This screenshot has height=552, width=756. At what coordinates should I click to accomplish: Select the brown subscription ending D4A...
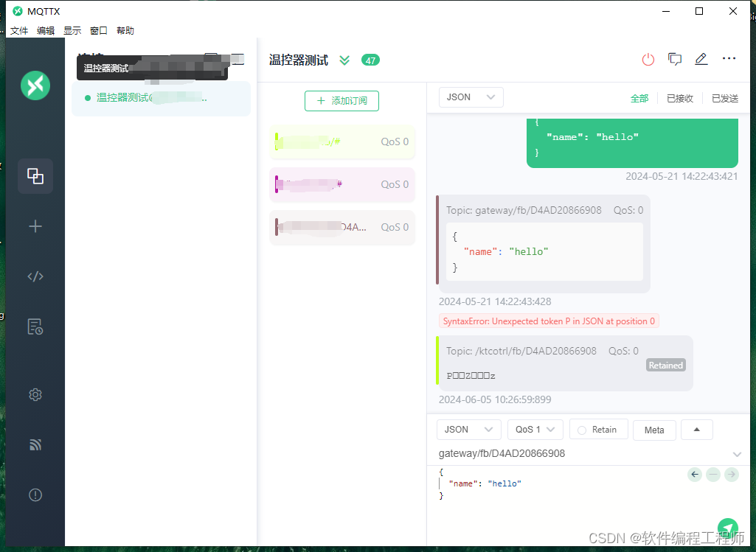click(341, 227)
